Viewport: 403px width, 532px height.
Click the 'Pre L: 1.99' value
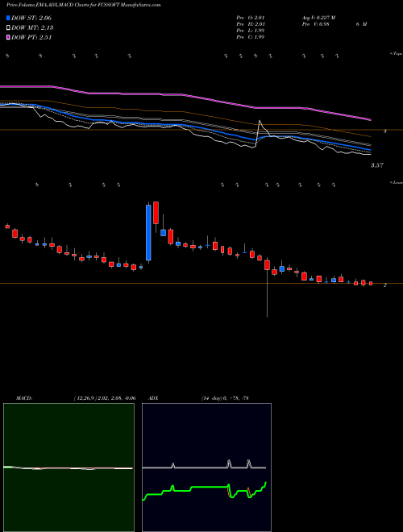(x=251, y=31)
